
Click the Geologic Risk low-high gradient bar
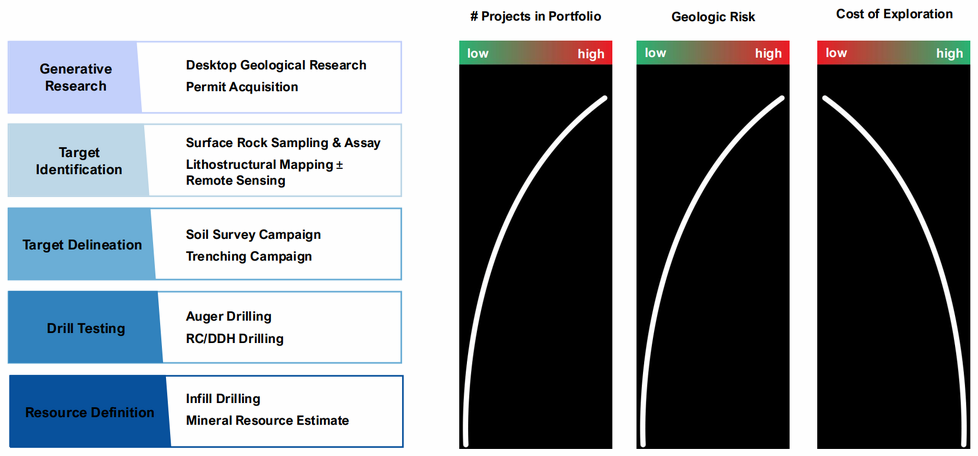tap(712, 53)
